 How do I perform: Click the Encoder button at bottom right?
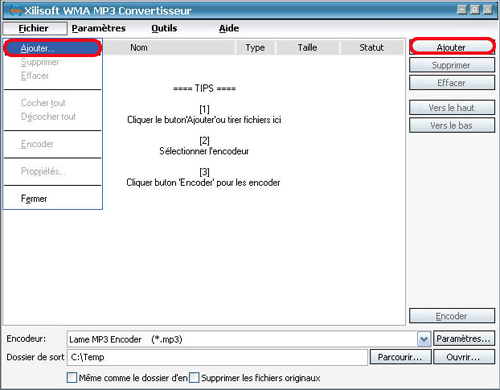pyautogui.click(x=452, y=316)
